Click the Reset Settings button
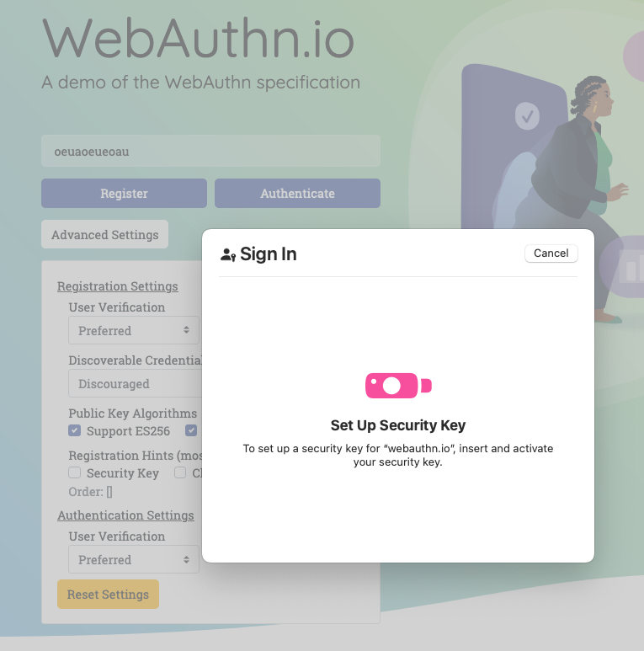 coord(108,594)
